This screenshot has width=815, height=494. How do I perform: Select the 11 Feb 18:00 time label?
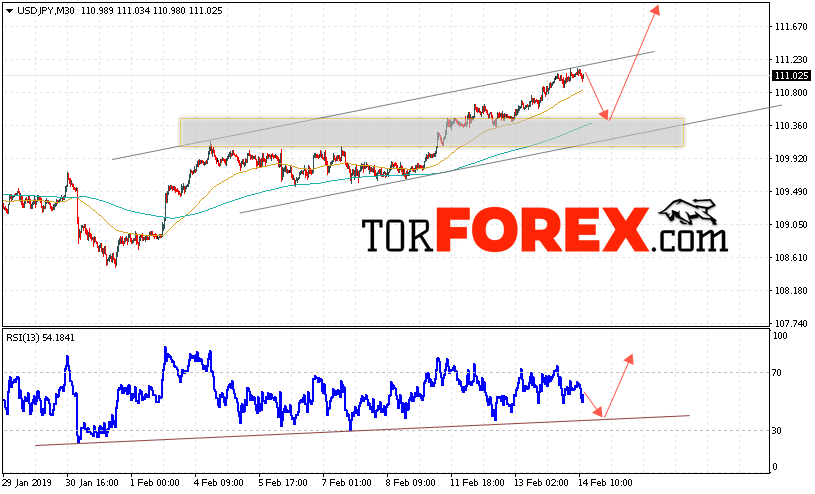(477, 483)
